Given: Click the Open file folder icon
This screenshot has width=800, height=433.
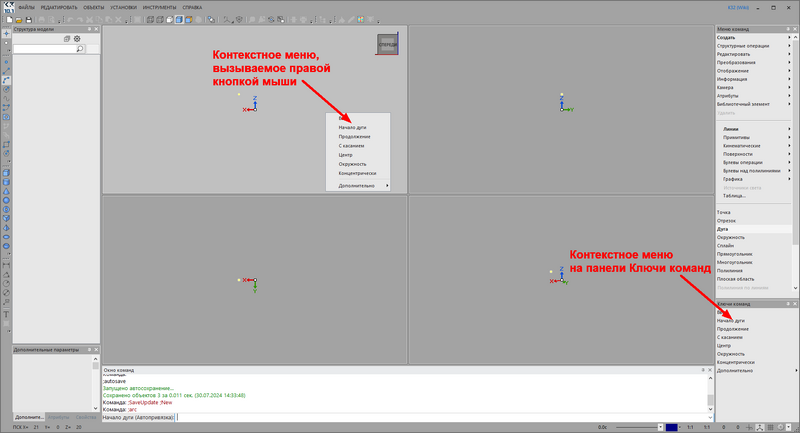Looking at the screenshot, I should [19, 20].
